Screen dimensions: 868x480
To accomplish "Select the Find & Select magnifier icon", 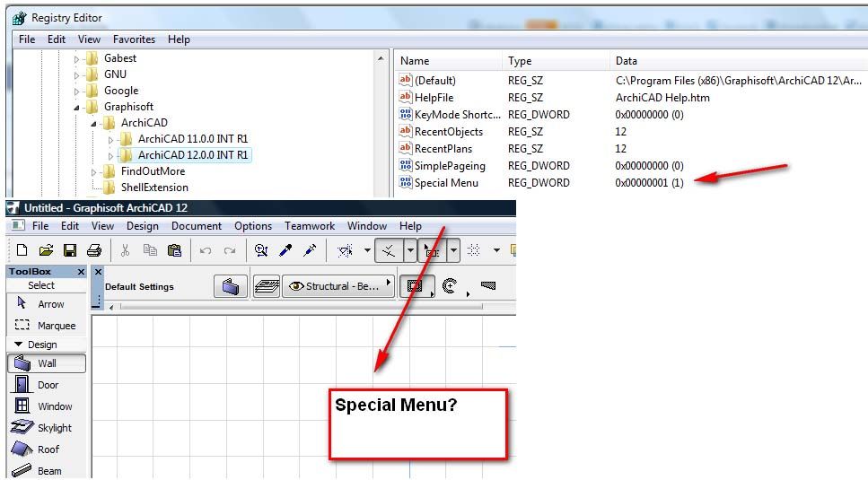I will click(x=260, y=250).
